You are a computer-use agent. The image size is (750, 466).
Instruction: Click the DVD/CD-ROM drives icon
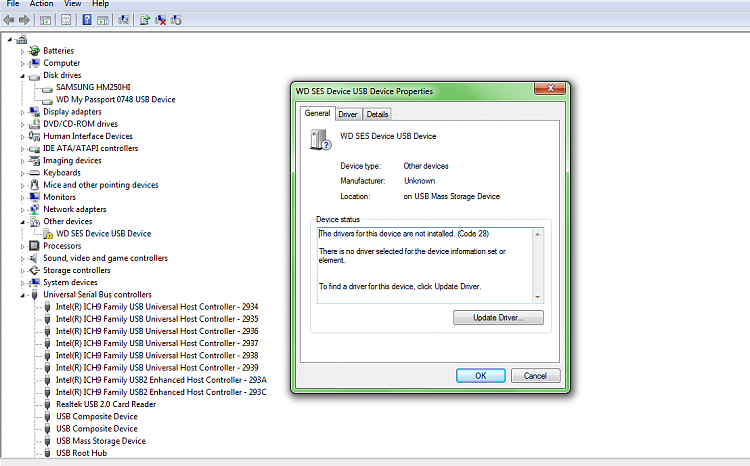coord(34,124)
